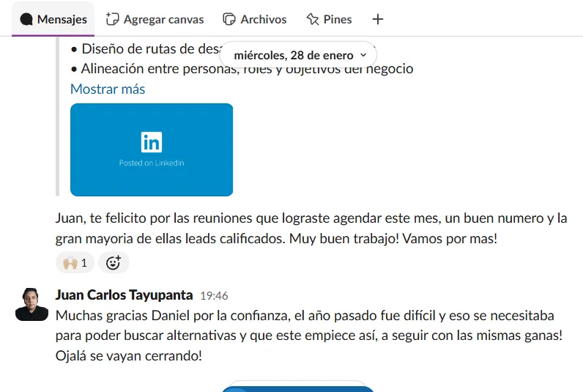Expand the post with Mostrar más
Image resolution: width=583 pixels, height=392 pixels.
coord(108,89)
